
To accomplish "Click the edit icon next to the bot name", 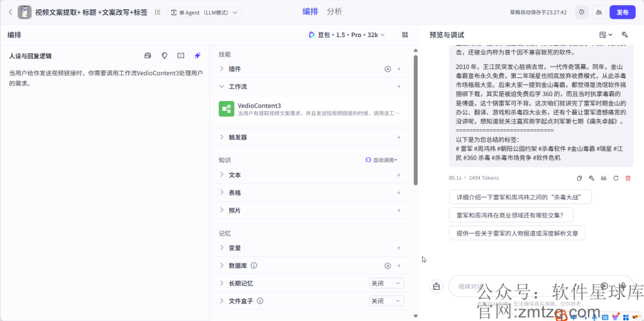I will 157,13.
